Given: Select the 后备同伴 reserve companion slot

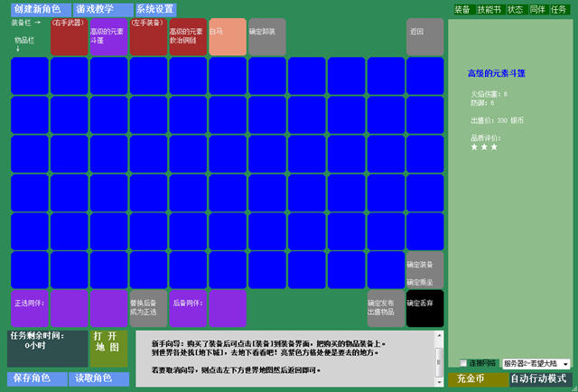Looking at the screenshot, I should (188, 308).
